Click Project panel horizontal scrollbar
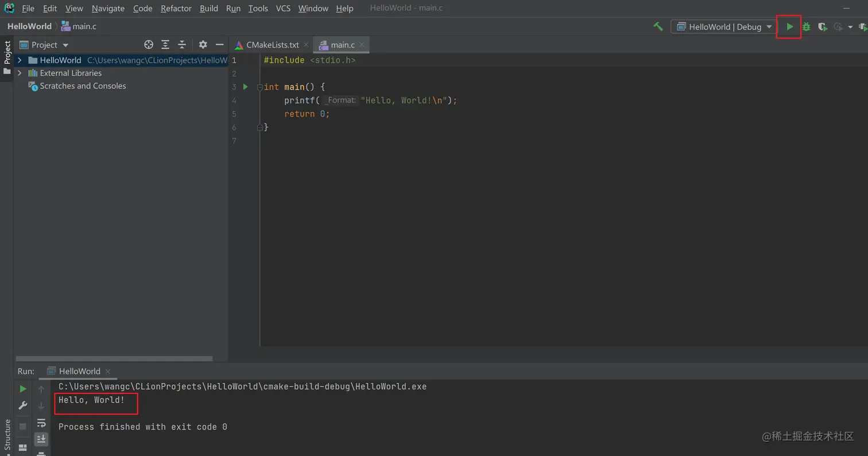This screenshot has width=868, height=456. [x=114, y=359]
